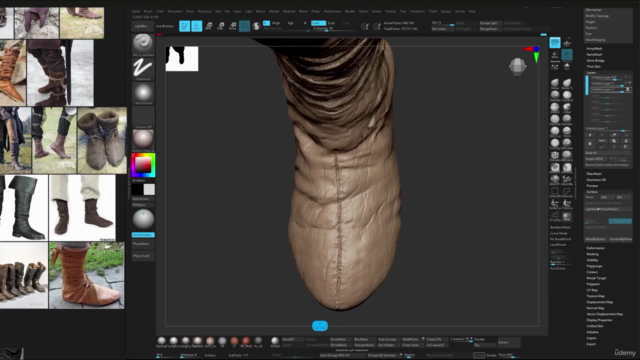The image size is (640, 360).
Task: Toggle Zsub sculpt mode
Action: click(x=331, y=23)
